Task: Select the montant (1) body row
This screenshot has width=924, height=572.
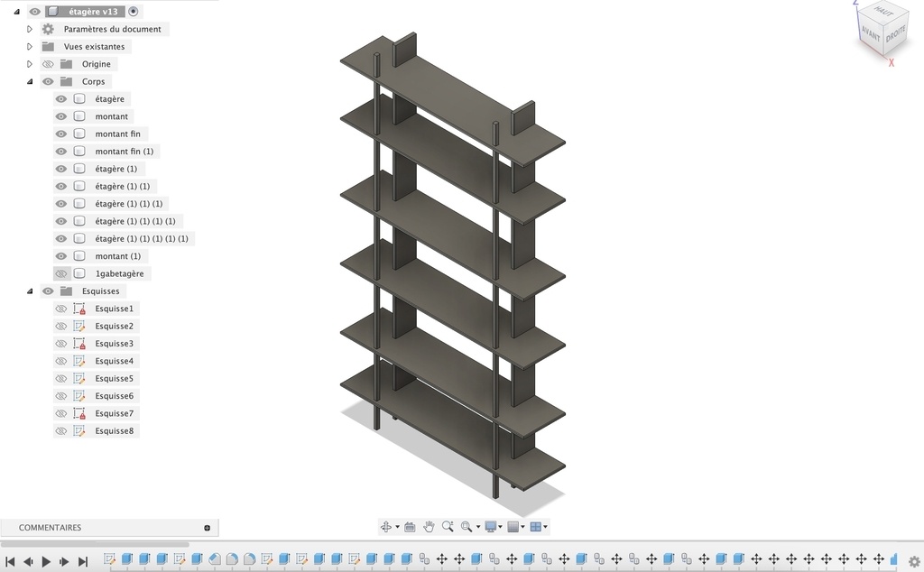Action: tap(100, 256)
